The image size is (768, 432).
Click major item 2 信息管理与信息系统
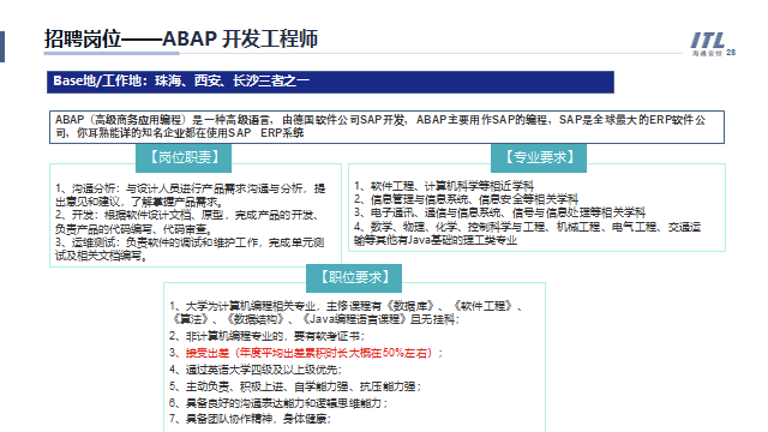click(466, 199)
